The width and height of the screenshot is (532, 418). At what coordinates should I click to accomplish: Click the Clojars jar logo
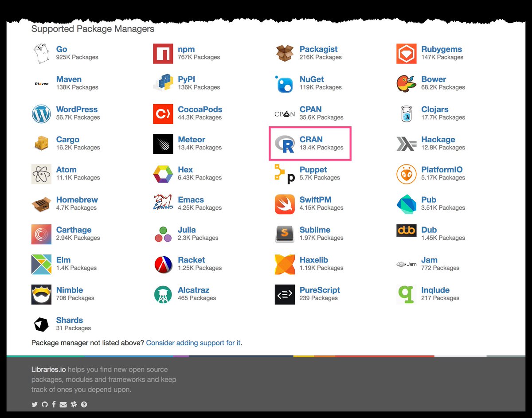(x=406, y=114)
